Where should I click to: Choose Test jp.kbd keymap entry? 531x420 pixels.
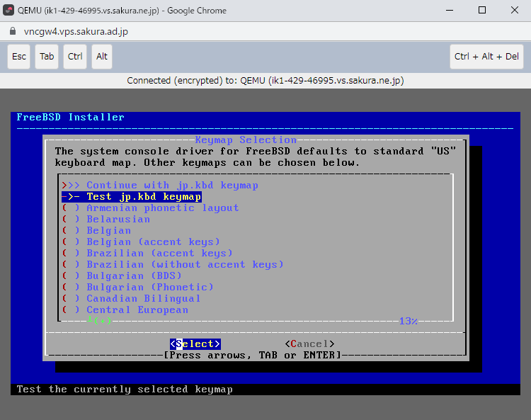[x=144, y=197]
